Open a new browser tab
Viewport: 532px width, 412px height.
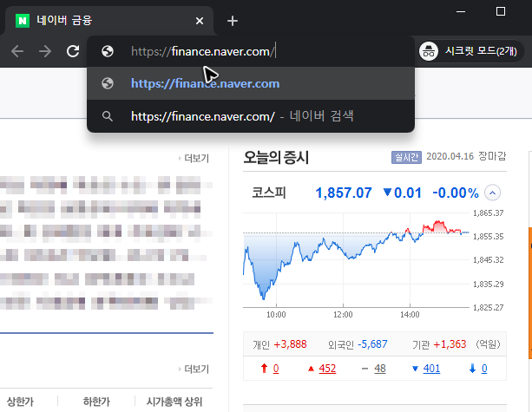tap(233, 21)
